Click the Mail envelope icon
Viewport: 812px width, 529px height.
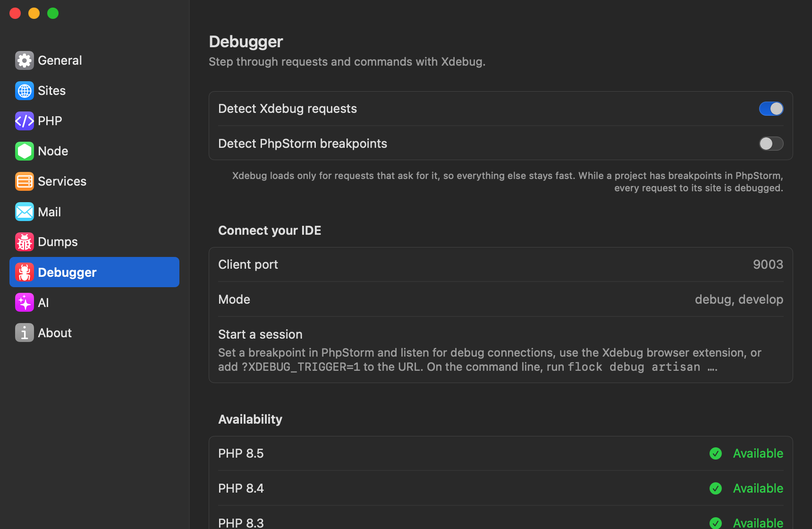point(25,212)
